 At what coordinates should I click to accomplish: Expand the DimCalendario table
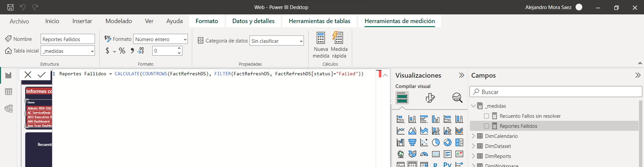(473, 136)
